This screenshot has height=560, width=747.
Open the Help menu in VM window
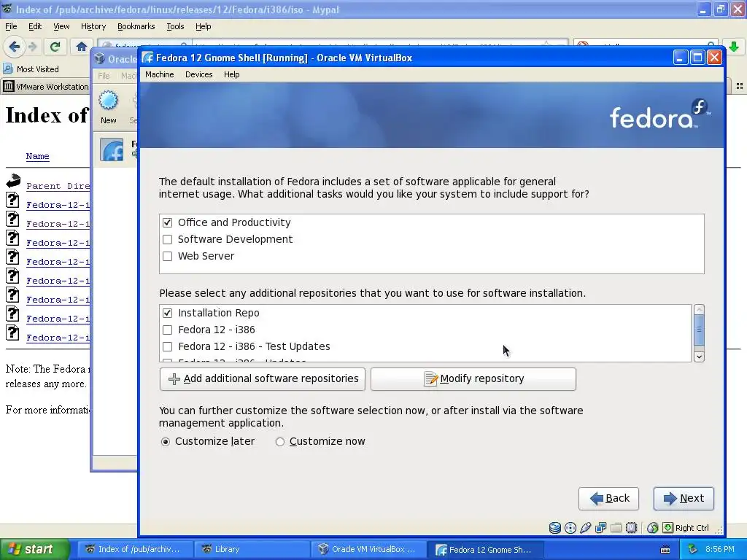coord(231,74)
